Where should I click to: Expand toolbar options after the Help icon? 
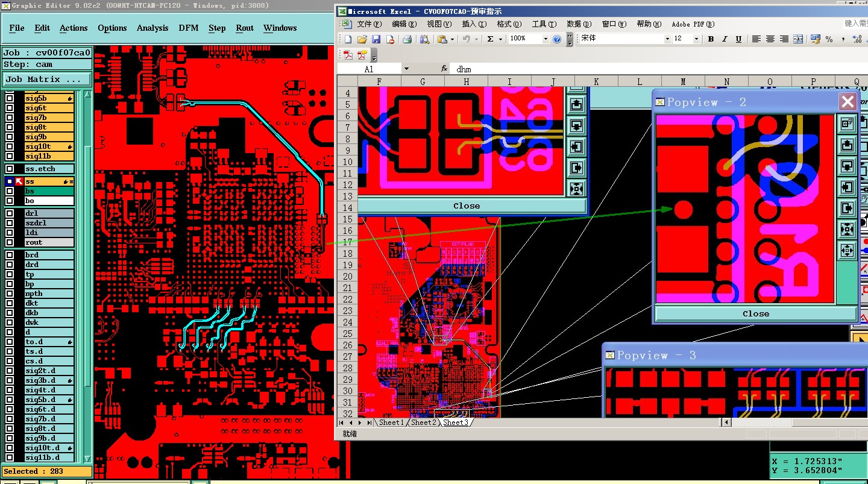(570, 40)
